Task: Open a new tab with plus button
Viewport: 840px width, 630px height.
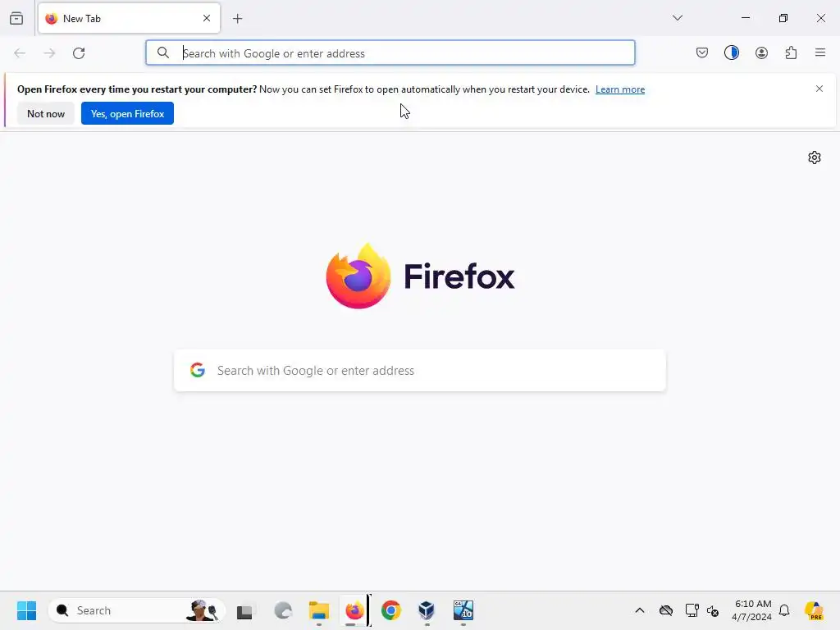Action: (x=238, y=19)
